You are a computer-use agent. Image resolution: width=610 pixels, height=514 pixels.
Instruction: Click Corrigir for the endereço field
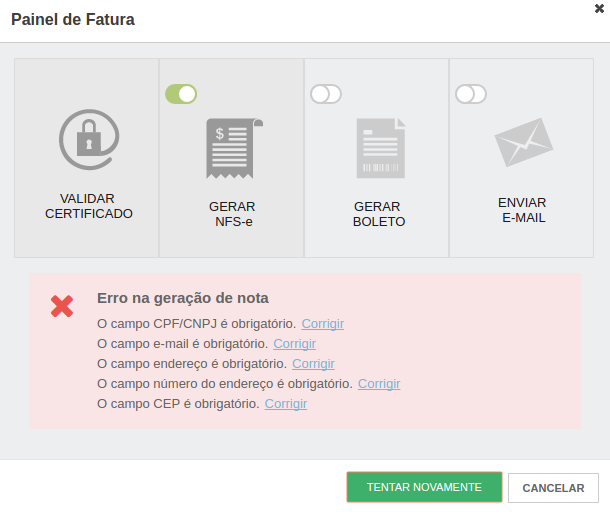313,364
